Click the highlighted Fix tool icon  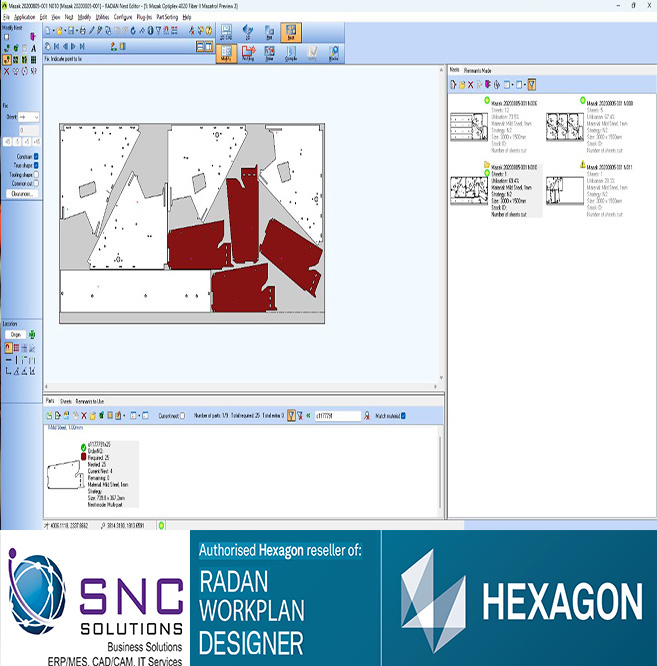pyautogui.click(x=6, y=59)
